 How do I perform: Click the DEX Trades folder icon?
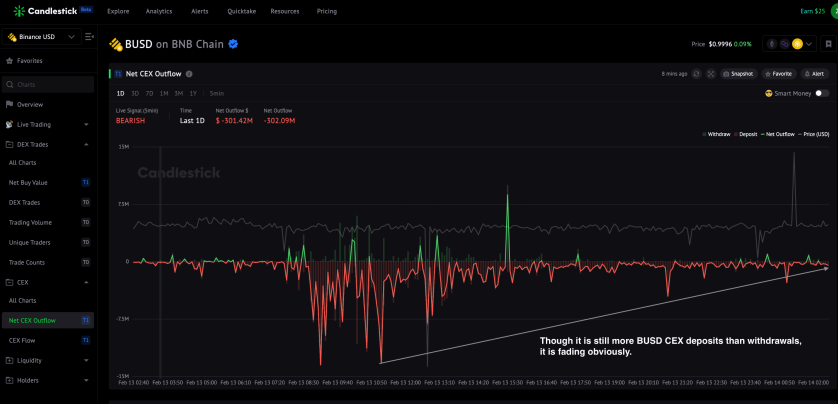[x=9, y=145]
